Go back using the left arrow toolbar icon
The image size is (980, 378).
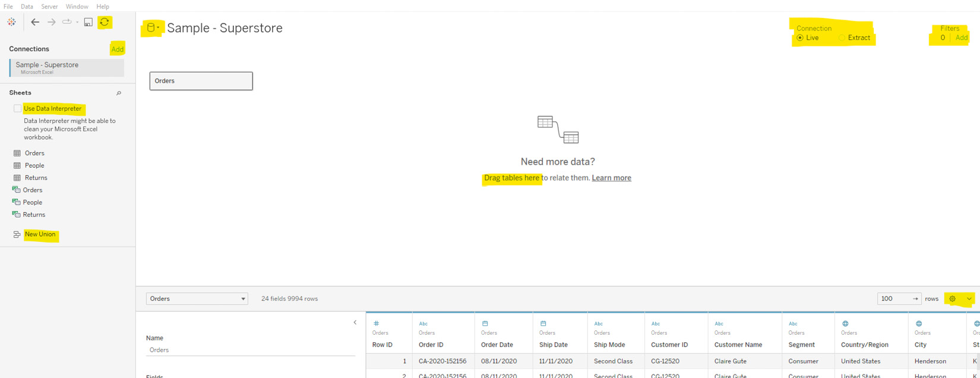(x=35, y=22)
